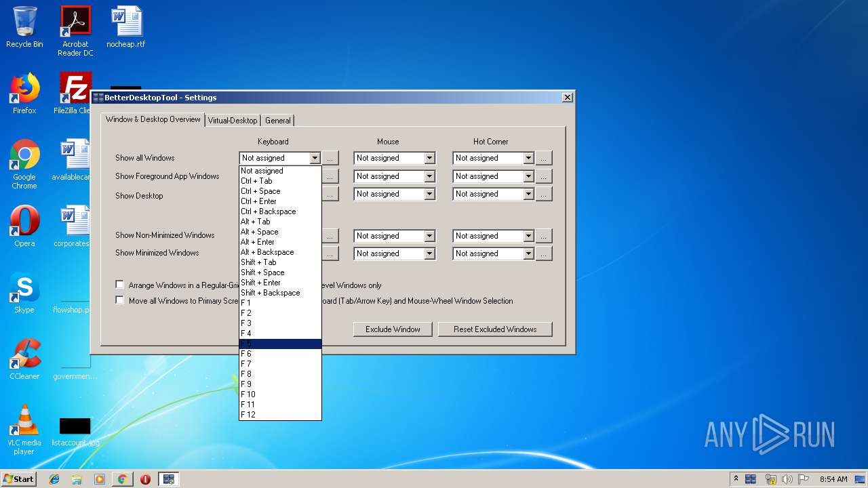The height and width of the screenshot is (488, 868).
Task: Open the Recycle Bin desktop icon
Action: pos(24,27)
